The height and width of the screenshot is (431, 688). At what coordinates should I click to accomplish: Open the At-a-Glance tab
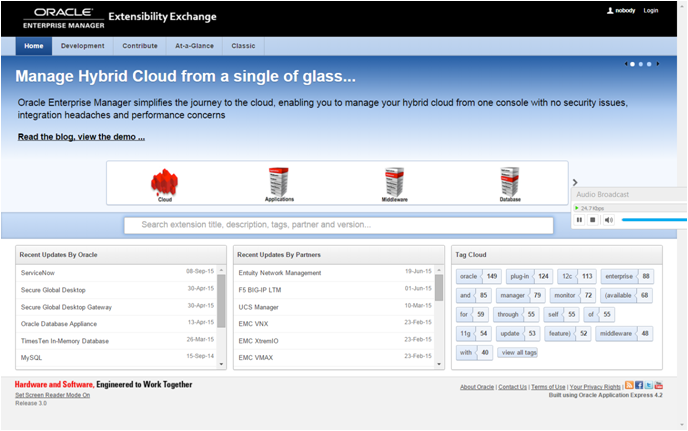[194, 46]
